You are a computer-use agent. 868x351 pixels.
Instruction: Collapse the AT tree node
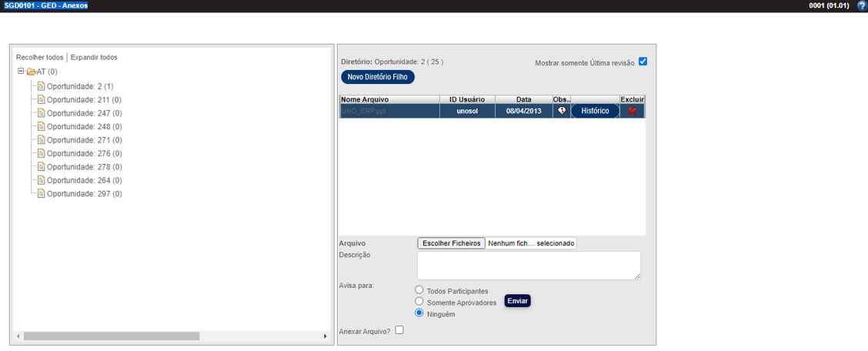(21, 71)
